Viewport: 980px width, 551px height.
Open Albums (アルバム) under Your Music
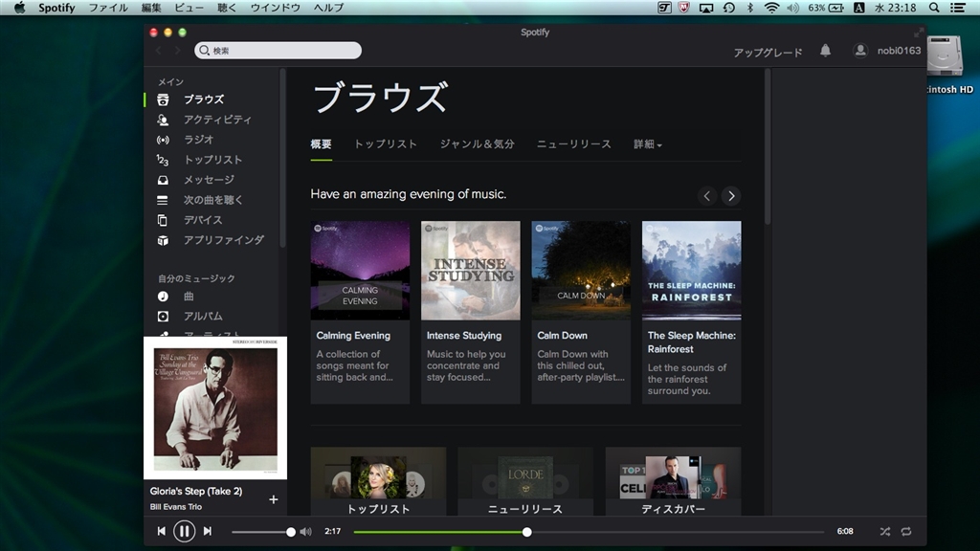(203, 316)
